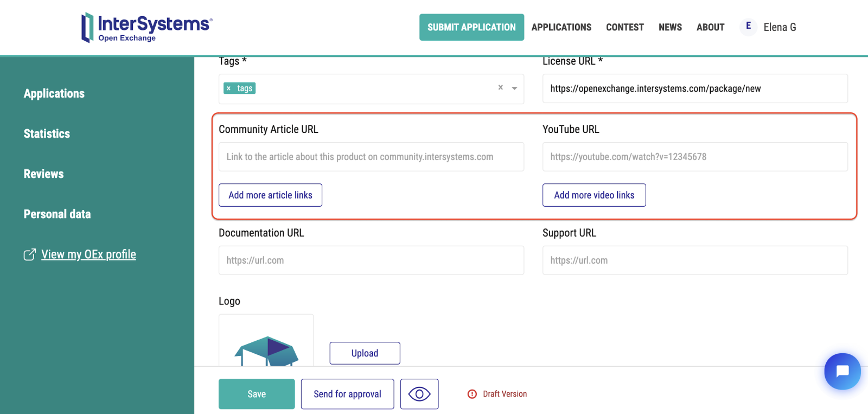This screenshot has height=414, width=868.
Task: Click Add more article links
Action: (x=270, y=195)
